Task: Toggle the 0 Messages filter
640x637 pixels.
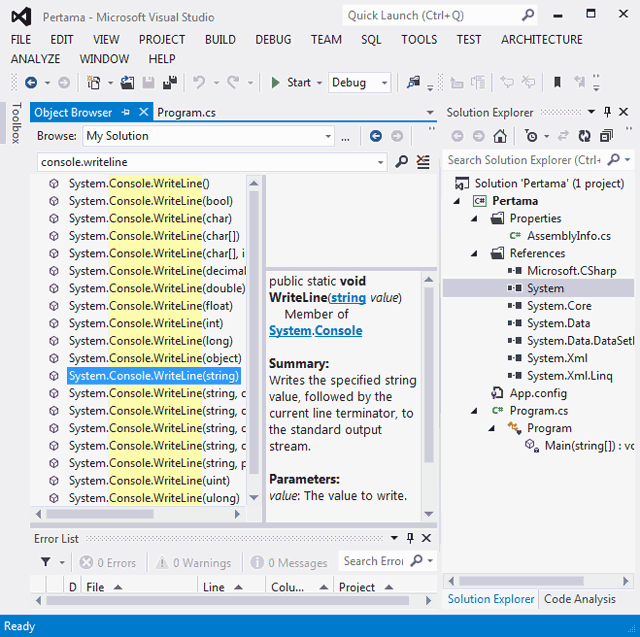Action: coord(289,563)
